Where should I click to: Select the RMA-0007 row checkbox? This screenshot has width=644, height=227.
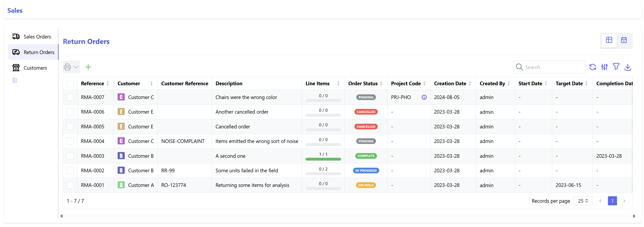pos(70,97)
